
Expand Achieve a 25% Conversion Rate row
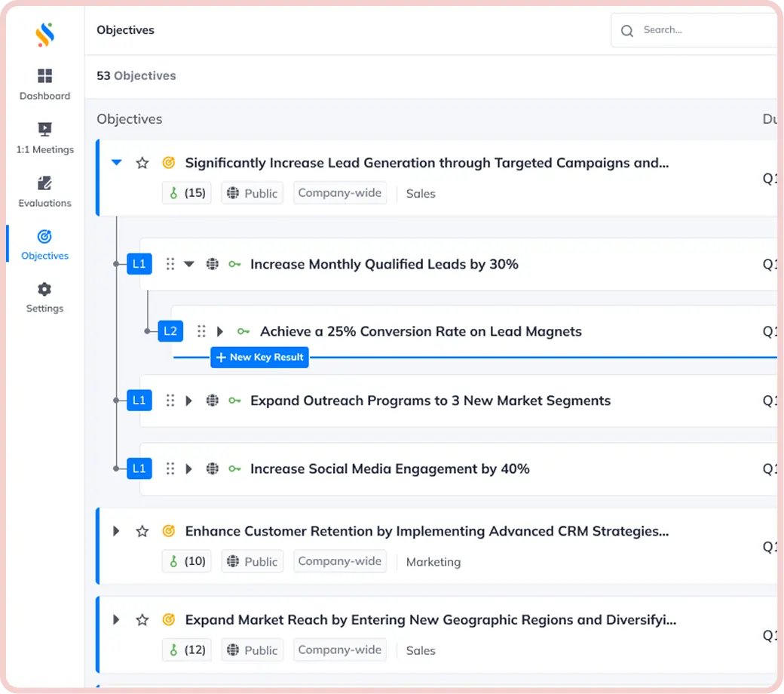(220, 331)
